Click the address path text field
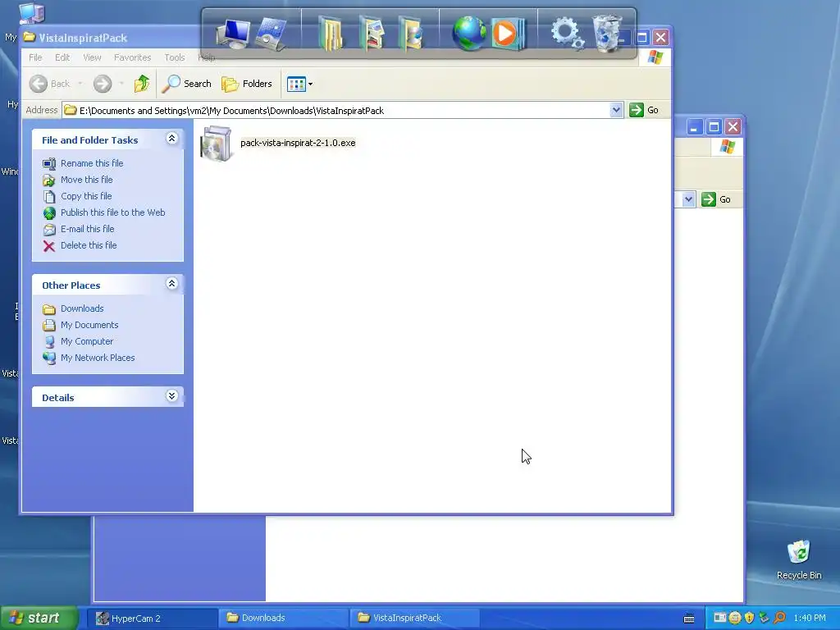The image size is (840, 630). [343, 111]
